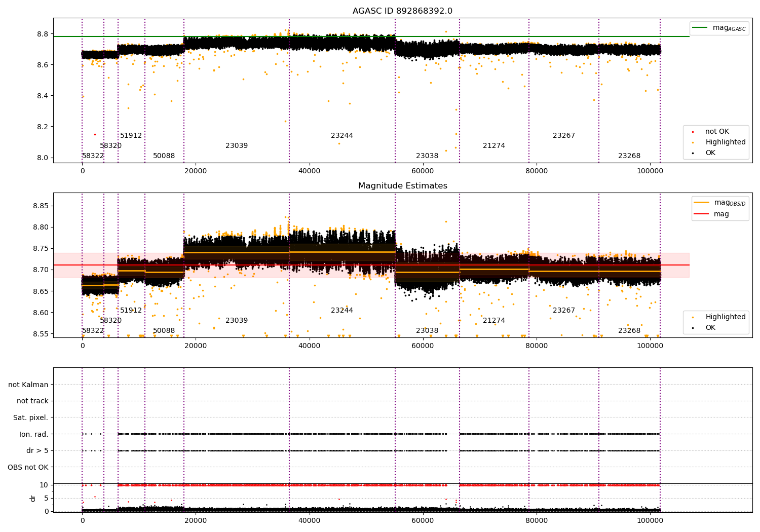This screenshot has height=532, width=760.
Task: Click the 10 tick label on the dr axis
Action: tap(44, 485)
